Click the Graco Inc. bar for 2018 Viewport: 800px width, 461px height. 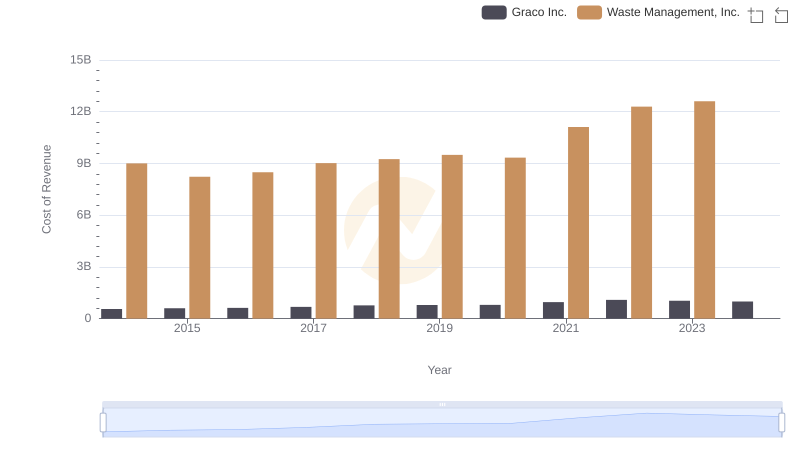tap(364, 312)
